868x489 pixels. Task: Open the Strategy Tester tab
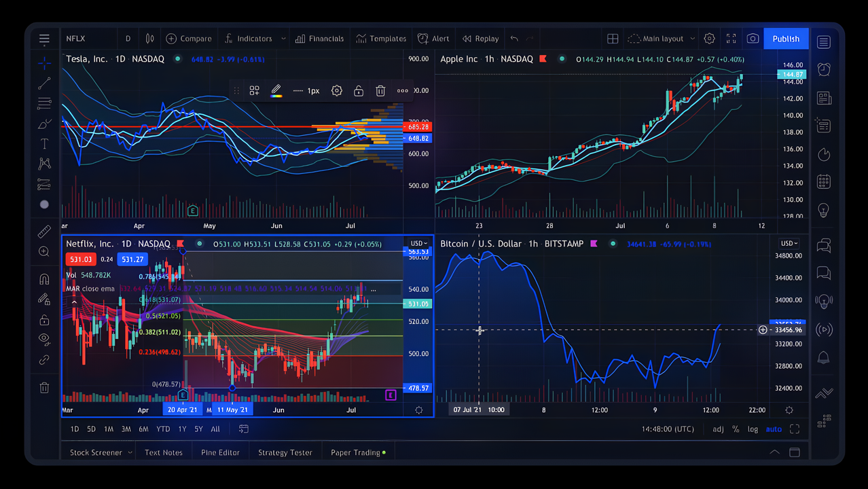click(x=285, y=452)
